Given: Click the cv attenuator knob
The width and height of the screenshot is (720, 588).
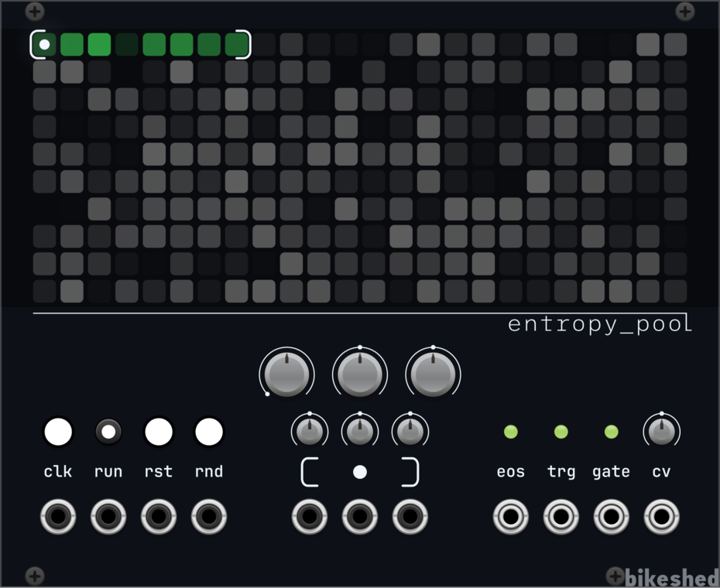Looking at the screenshot, I should (x=662, y=431).
